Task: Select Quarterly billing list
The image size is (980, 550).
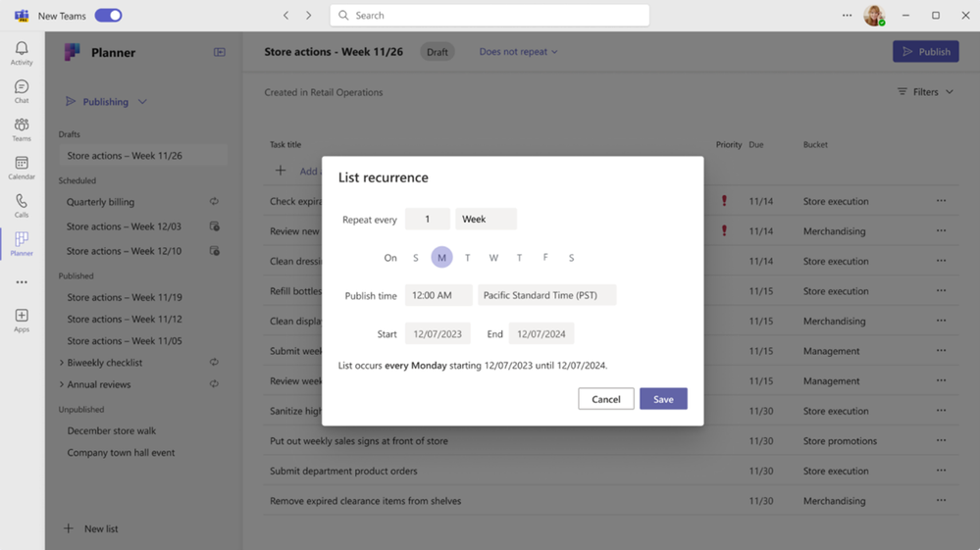Action: (101, 202)
